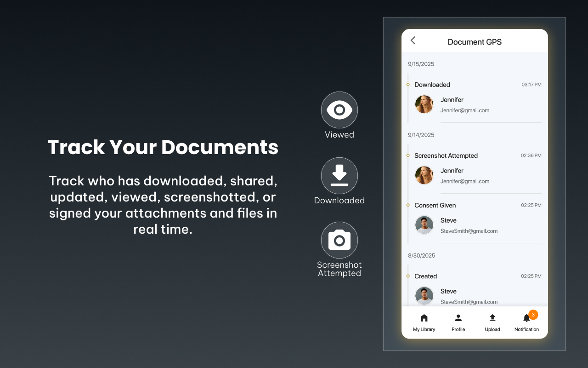588x368 pixels.
Task: Open Jennifer's profile photo thumbnail
Action: click(x=424, y=104)
